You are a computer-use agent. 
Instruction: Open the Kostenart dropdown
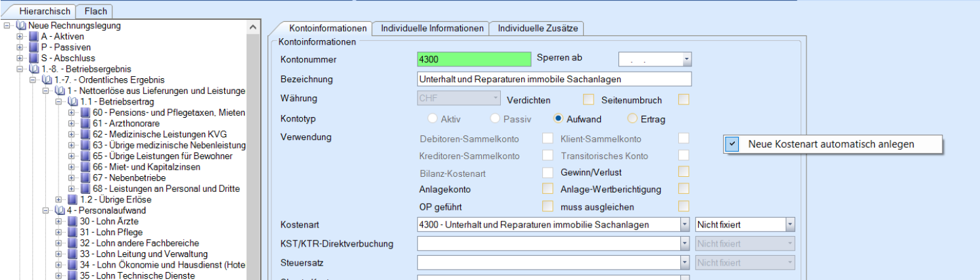[x=684, y=225]
